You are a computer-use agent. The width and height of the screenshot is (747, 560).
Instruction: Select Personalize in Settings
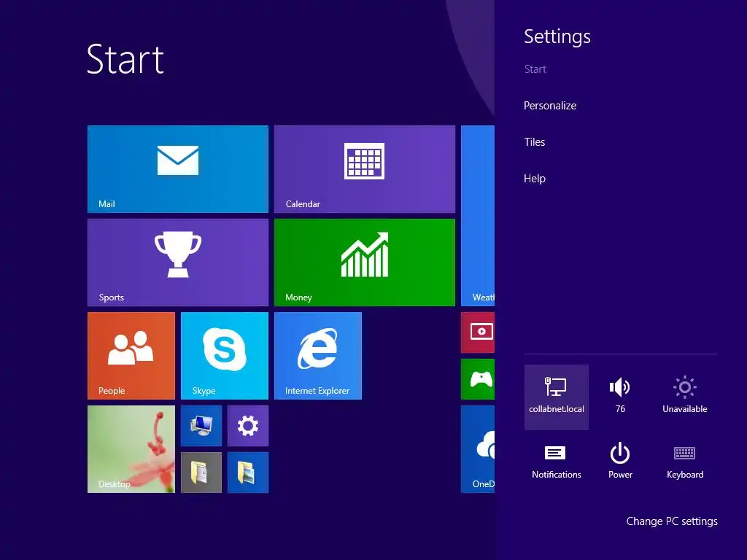tap(550, 106)
